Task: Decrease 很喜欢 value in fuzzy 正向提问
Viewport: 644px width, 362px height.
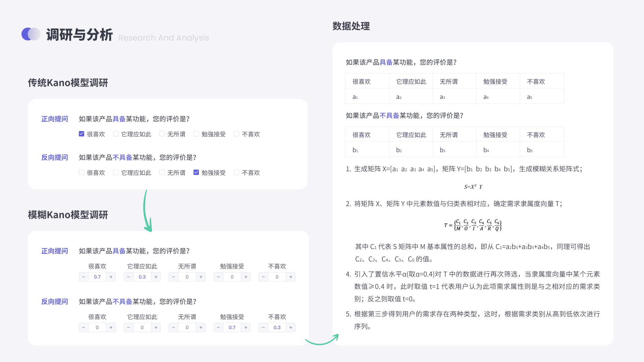Action: pos(84,277)
